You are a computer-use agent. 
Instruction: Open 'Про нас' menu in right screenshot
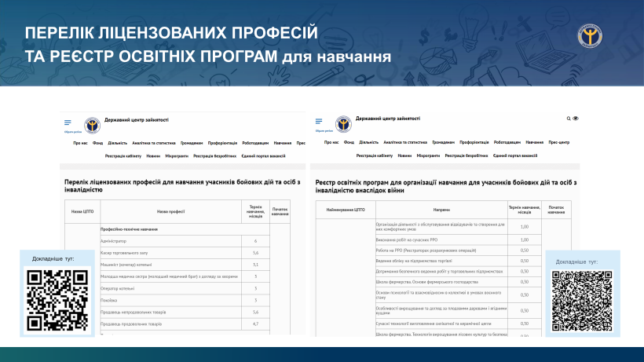pos(331,142)
